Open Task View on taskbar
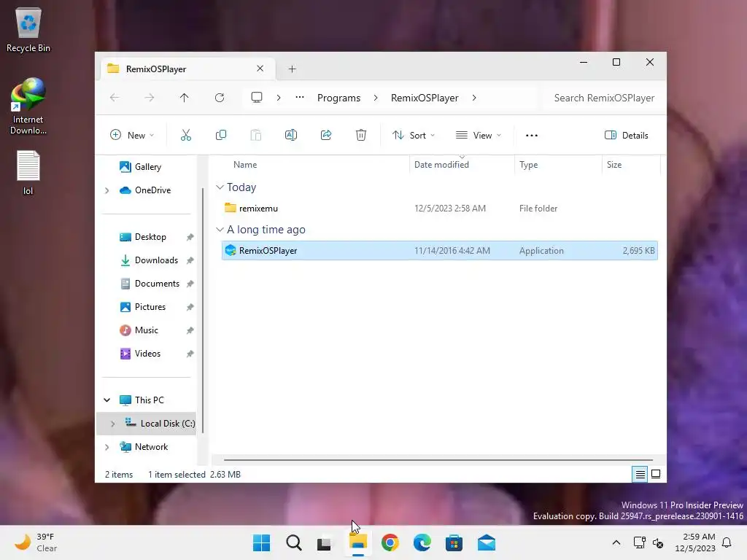 click(325, 542)
